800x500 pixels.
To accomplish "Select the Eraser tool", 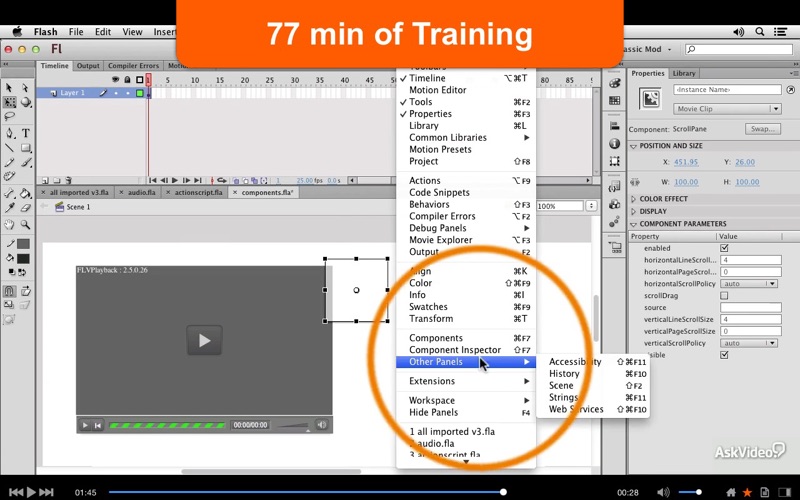I will 25,208.
